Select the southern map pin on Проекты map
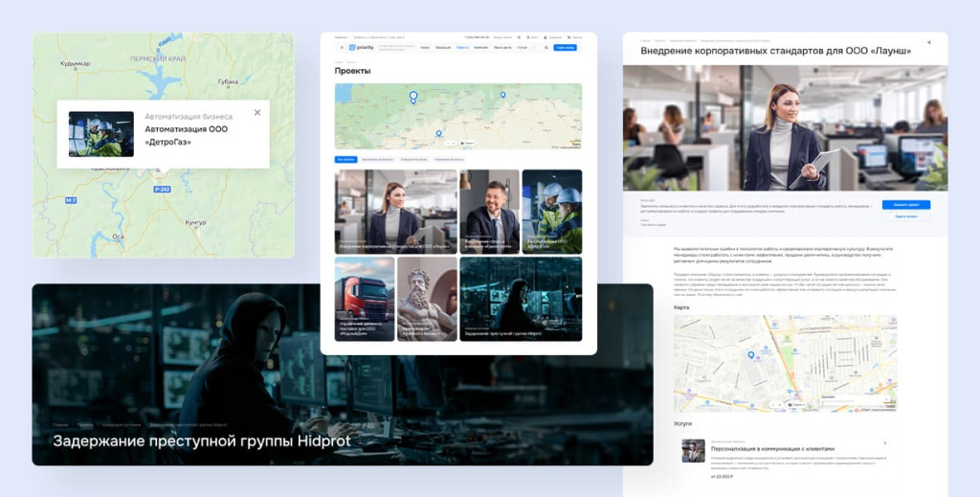Image resolution: width=980 pixels, height=497 pixels. point(438,134)
